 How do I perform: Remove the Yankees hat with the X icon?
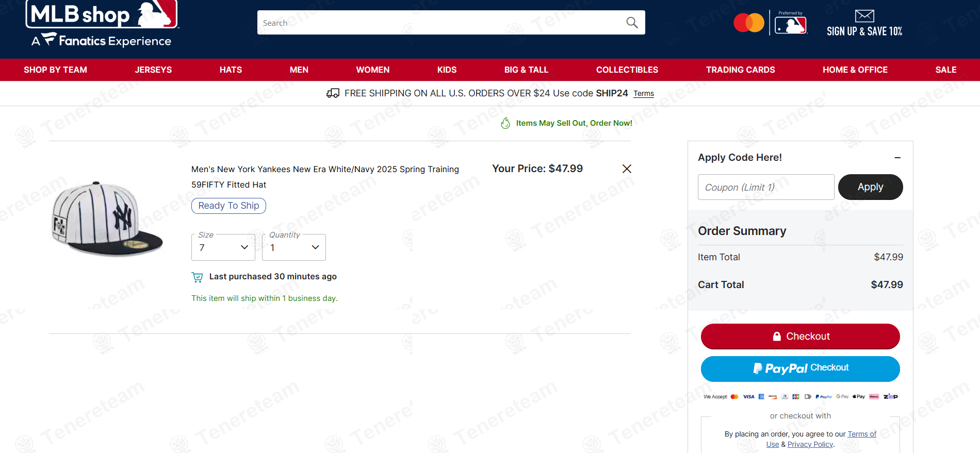(627, 169)
